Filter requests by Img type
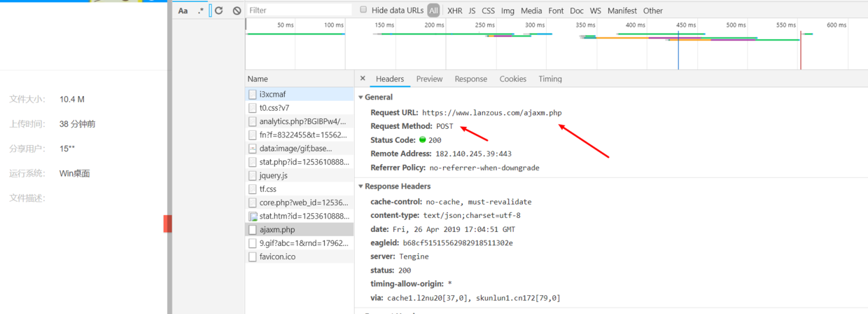Screen dimensions: 868x314 point(508,11)
